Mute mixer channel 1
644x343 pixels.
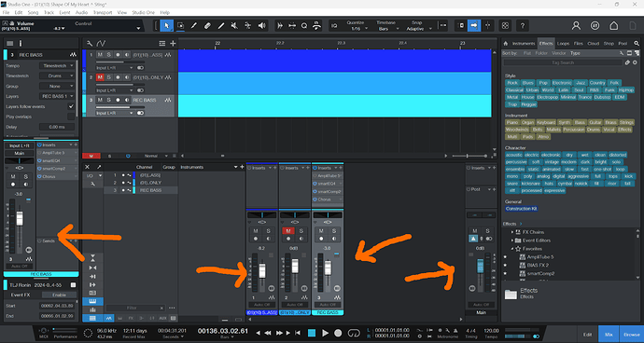point(256,231)
